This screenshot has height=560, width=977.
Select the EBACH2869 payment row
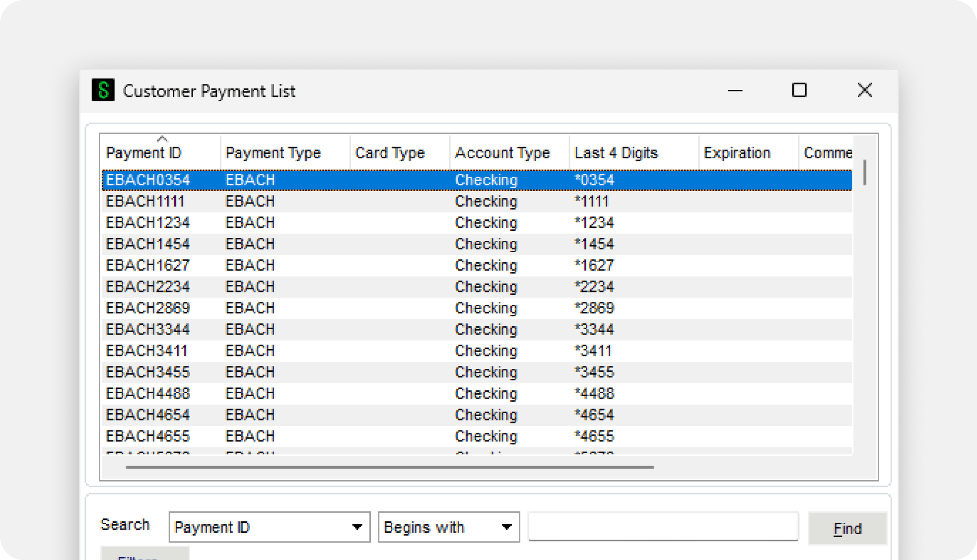click(148, 308)
